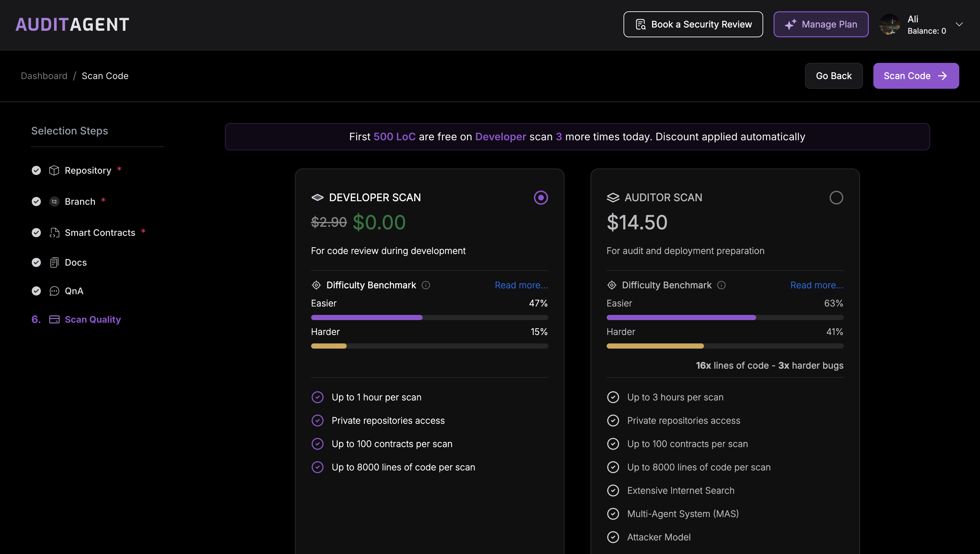The width and height of the screenshot is (980, 554).
Task: Click the Book a Security Review button
Action: 693,24
